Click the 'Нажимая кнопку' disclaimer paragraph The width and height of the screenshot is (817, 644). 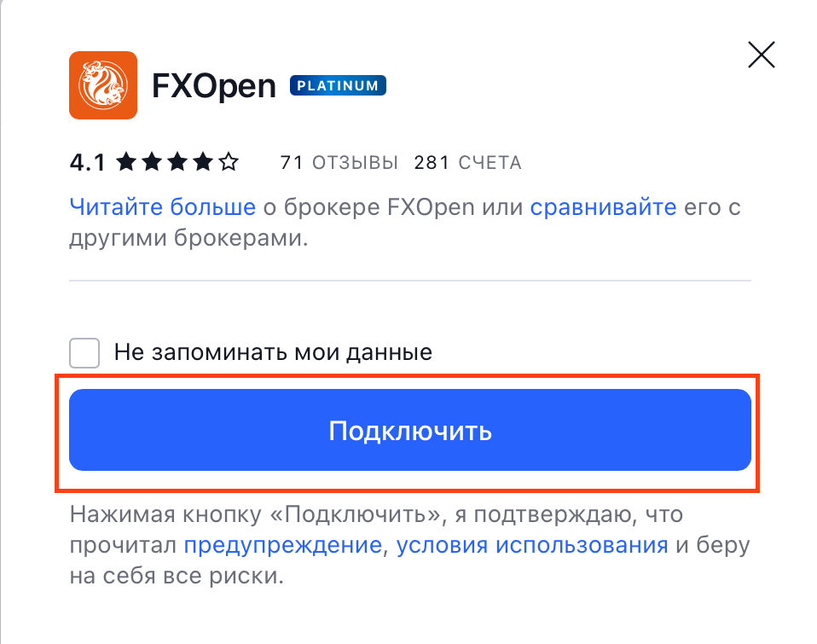click(410, 545)
